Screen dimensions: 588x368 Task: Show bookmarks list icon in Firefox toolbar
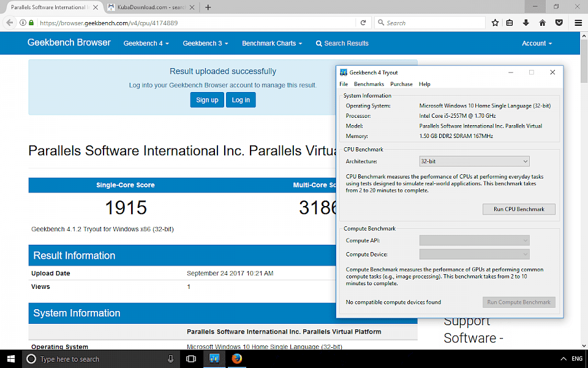pyautogui.click(x=510, y=23)
